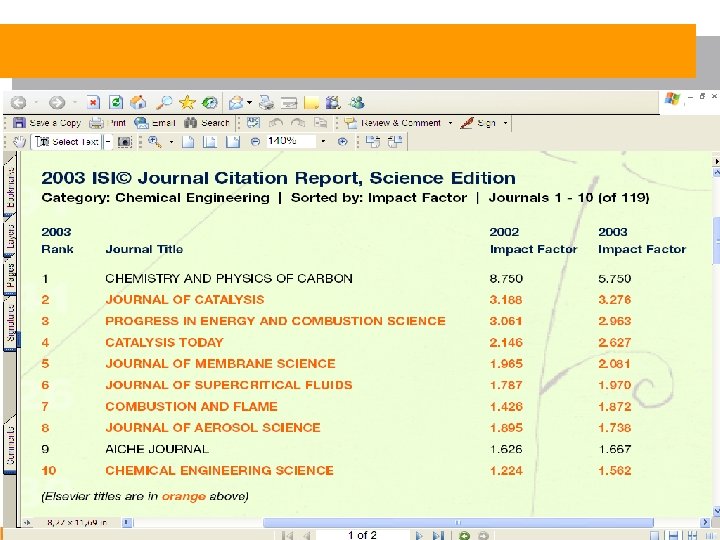The image size is (720, 540).
Task: Select the Snapshot camera tool
Action: pos(124,142)
